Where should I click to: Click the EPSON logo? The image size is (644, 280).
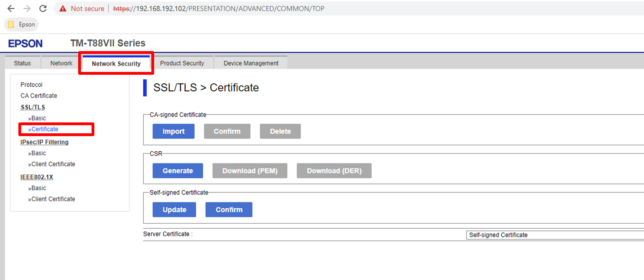pyautogui.click(x=25, y=43)
